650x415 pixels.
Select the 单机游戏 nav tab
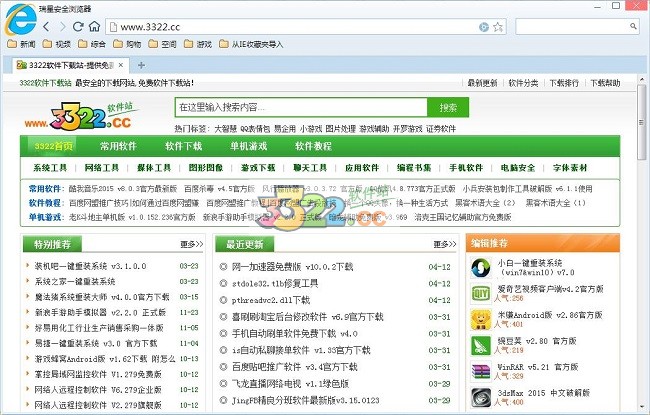tap(248, 146)
